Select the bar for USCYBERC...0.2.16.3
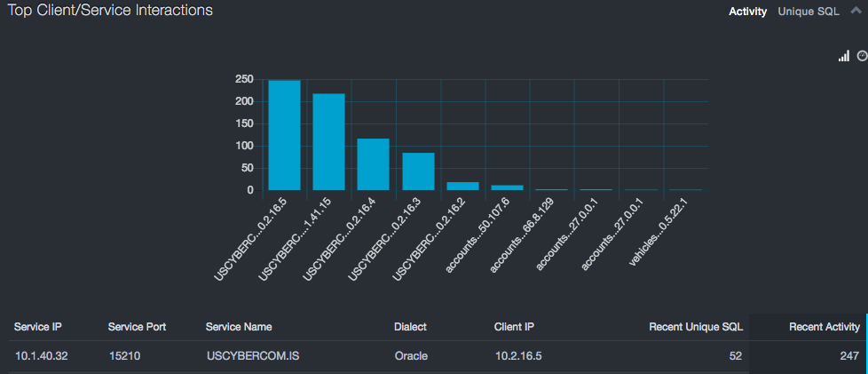 point(418,171)
